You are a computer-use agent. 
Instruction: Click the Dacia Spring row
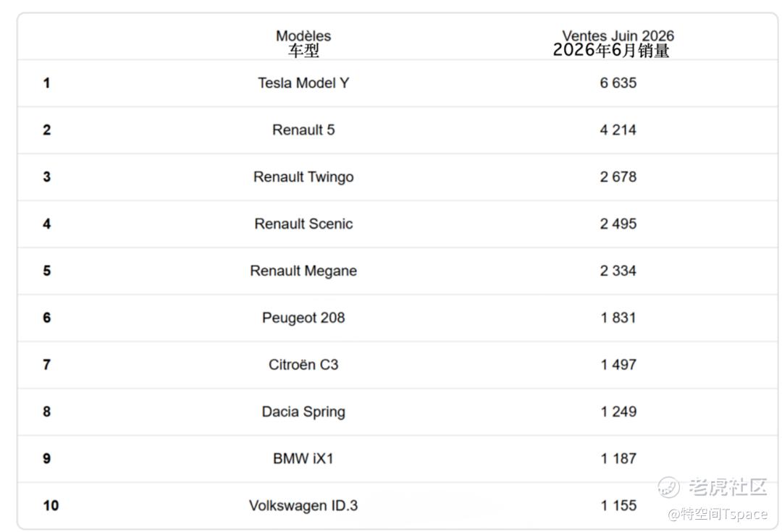(x=398, y=412)
